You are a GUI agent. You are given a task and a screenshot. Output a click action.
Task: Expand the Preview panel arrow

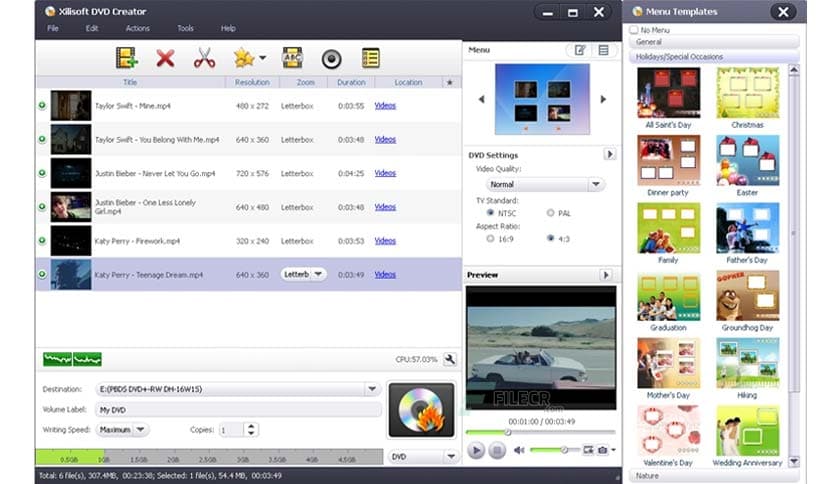(605, 275)
